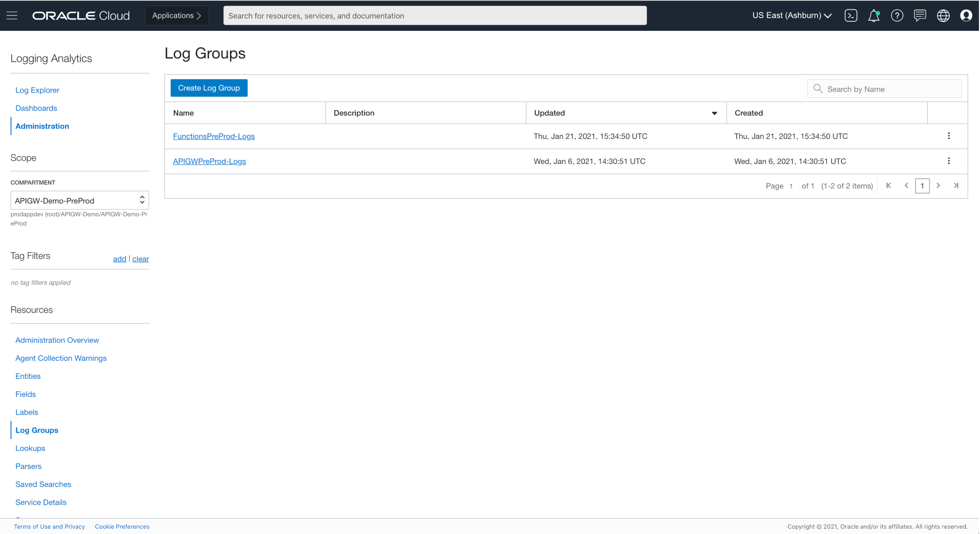Click the Search by Name field
Image resolution: width=980 pixels, height=534 pixels.
point(884,89)
